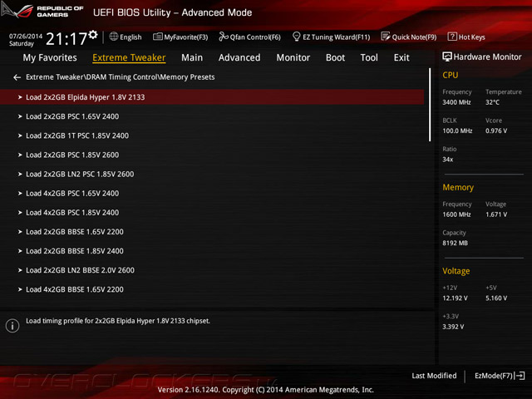The height and width of the screenshot is (399, 532).
Task: Click Ratio value 34x
Action: pyautogui.click(x=447, y=159)
